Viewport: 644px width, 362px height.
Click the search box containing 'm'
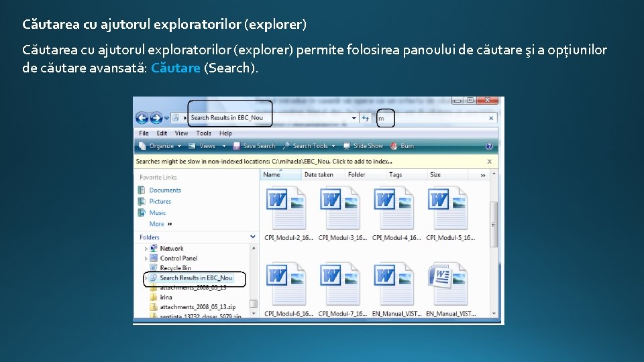(431, 118)
